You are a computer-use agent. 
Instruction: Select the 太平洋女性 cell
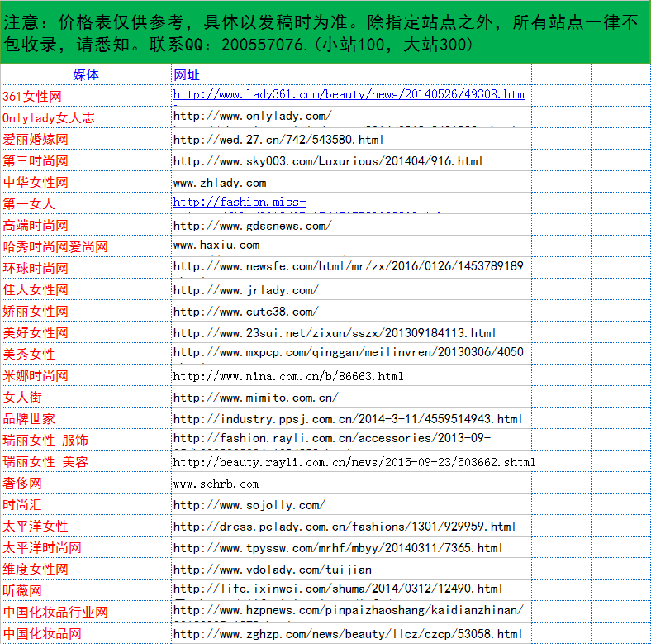(x=86, y=526)
